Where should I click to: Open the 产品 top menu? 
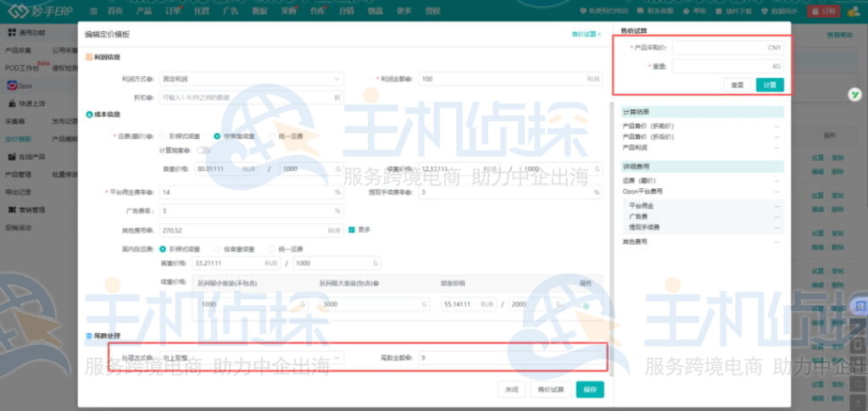tap(143, 11)
